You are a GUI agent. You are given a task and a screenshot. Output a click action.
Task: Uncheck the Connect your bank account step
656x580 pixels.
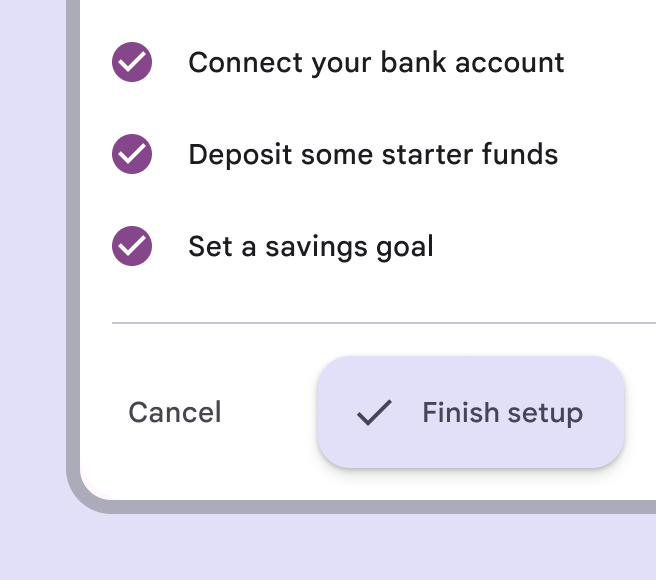pyautogui.click(x=132, y=63)
